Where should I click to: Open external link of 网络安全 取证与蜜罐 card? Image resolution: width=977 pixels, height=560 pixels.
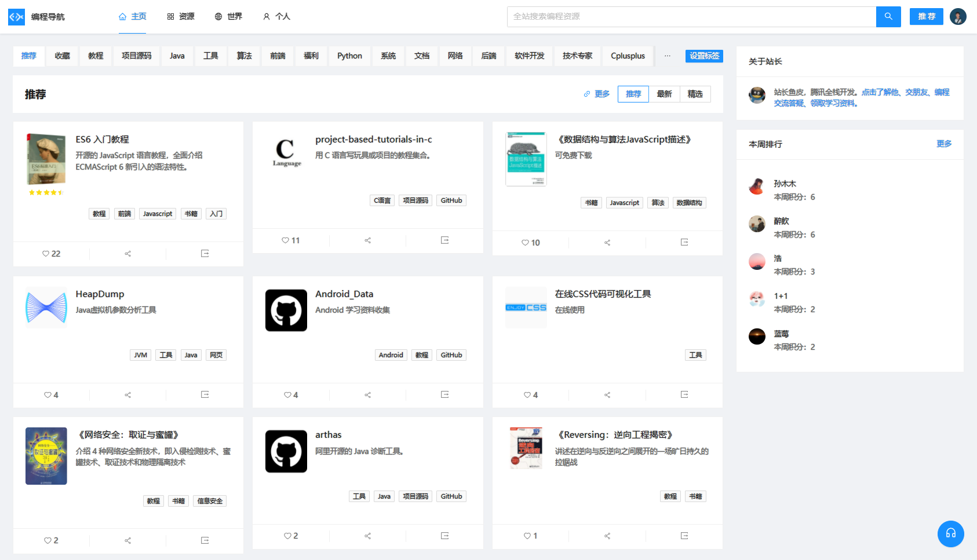point(205,540)
